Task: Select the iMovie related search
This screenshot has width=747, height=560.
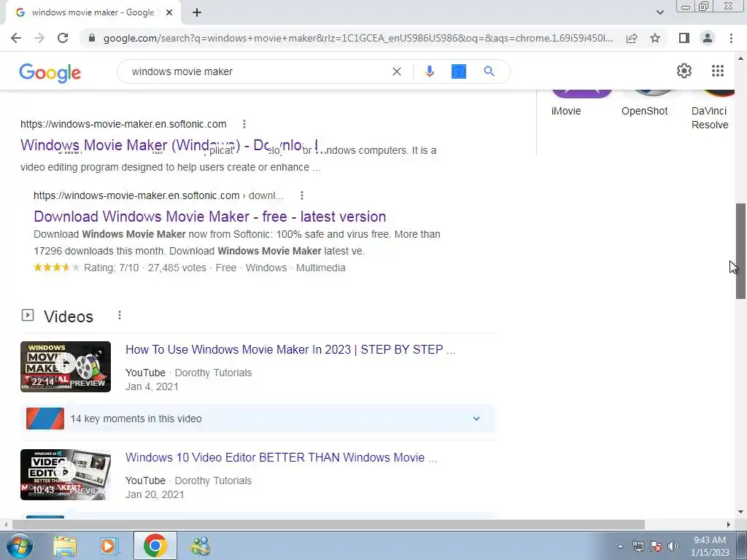Action: pyautogui.click(x=566, y=111)
